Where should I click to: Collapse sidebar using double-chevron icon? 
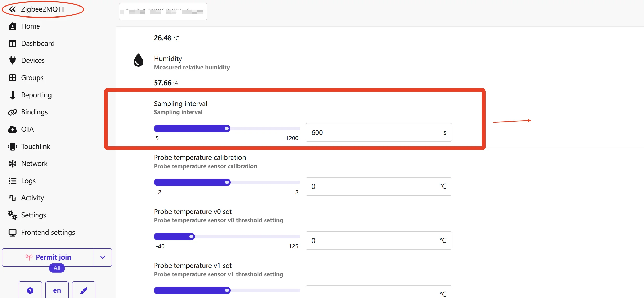(x=12, y=9)
